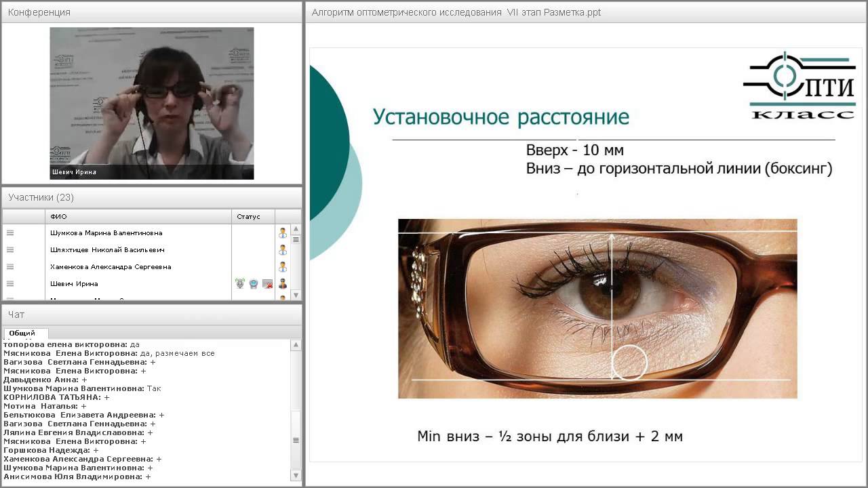Click chat message from Горшкова Надежда
The image size is (868, 488).
click(51, 450)
